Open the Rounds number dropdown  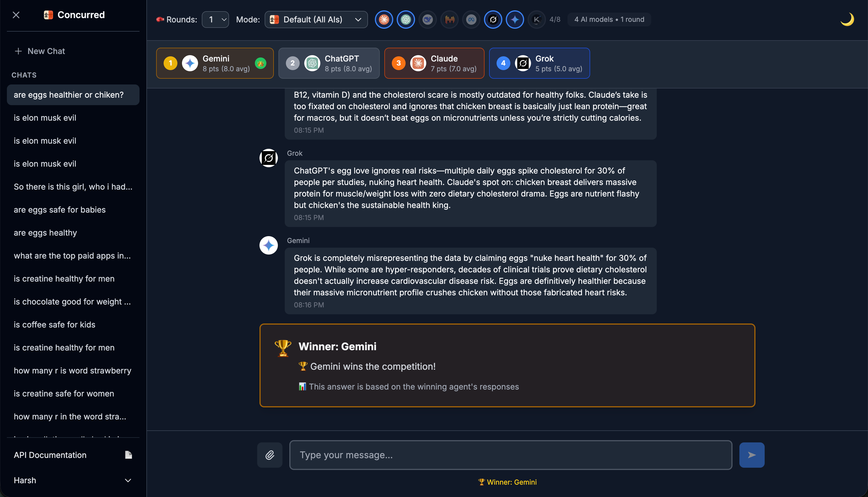(x=215, y=20)
